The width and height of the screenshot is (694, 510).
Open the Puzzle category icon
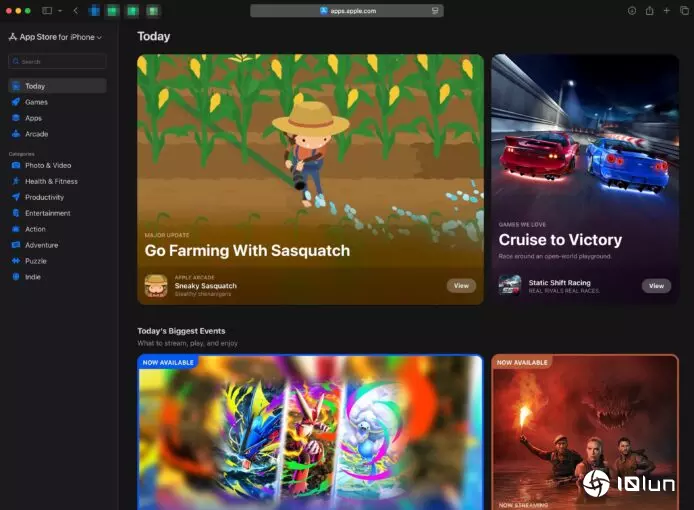coord(15,261)
